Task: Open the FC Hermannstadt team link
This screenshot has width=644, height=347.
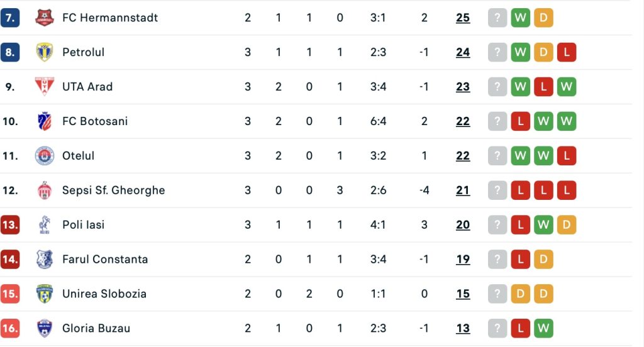Action: pos(110,18)
